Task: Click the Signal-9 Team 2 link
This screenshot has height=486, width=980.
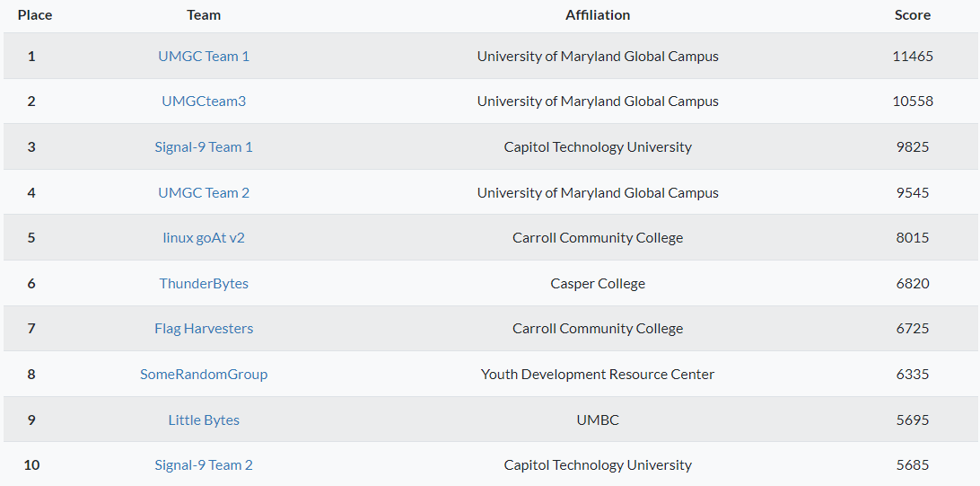Action: [204, 464]
